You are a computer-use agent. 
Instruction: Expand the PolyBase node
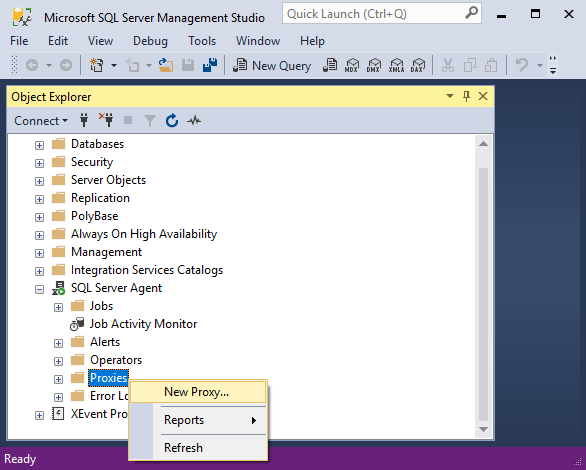(x=39, y=217)
